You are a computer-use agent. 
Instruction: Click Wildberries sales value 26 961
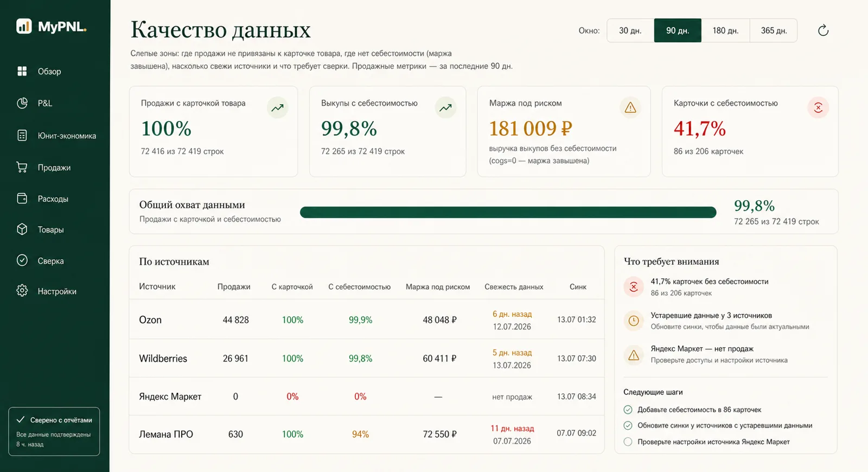coord(235,358)
